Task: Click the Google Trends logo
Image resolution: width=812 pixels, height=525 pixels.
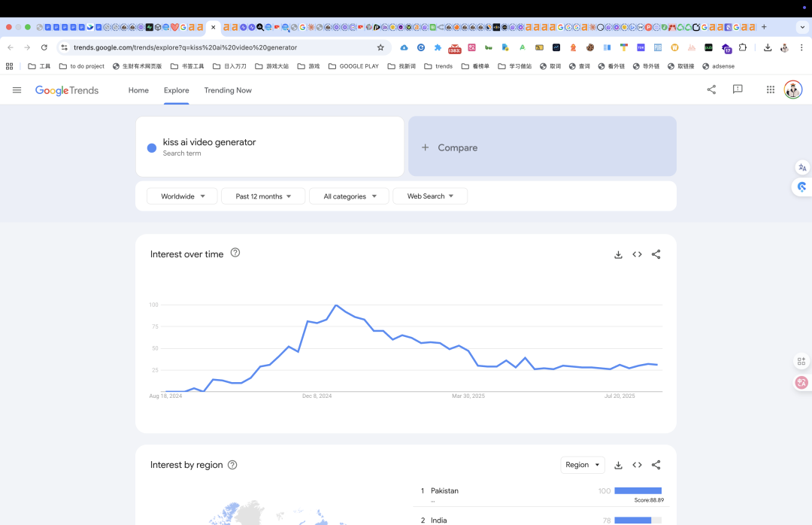Action: (x=67, y=90)
